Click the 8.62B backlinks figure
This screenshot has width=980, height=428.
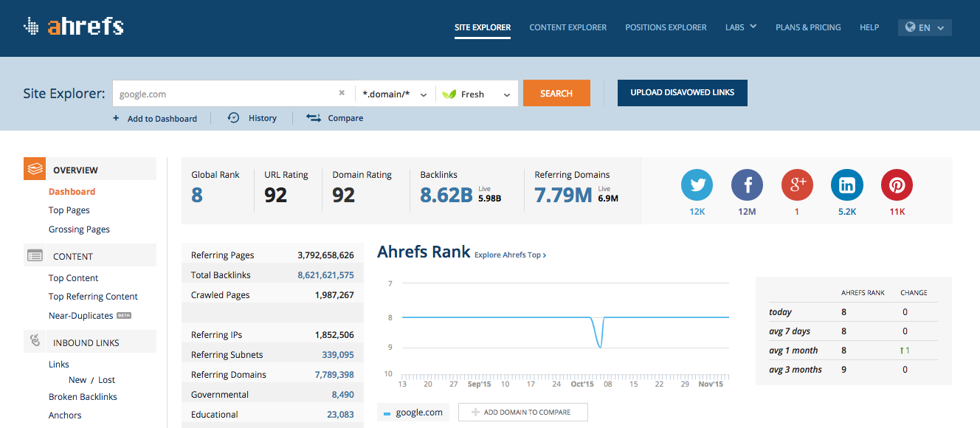click(446, 195)
